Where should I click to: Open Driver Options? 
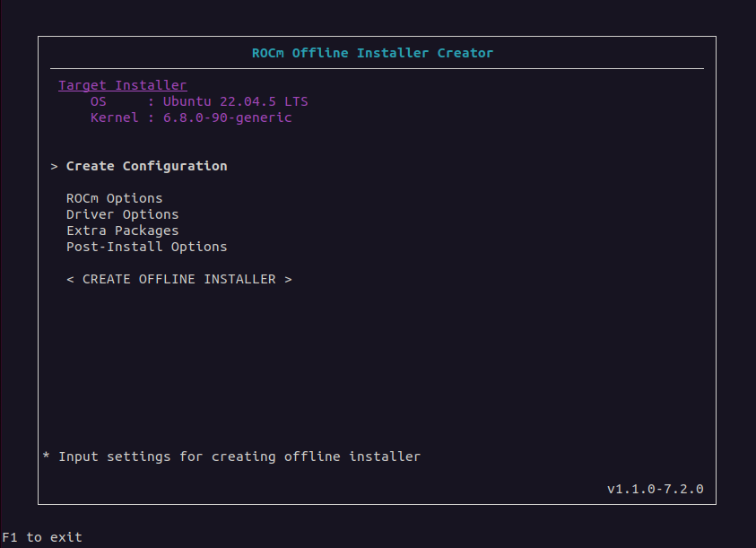pos(122,214)
